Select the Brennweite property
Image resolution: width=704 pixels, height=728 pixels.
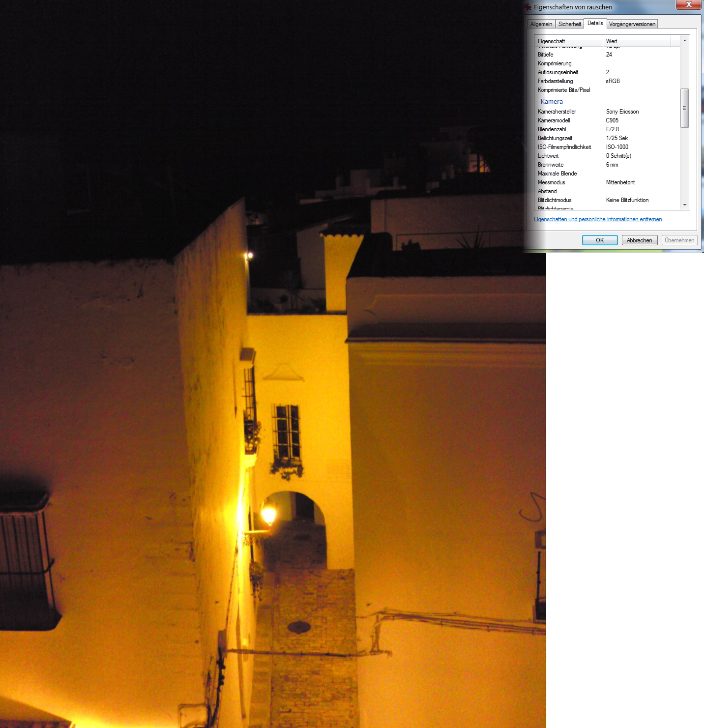pos(551,165)
